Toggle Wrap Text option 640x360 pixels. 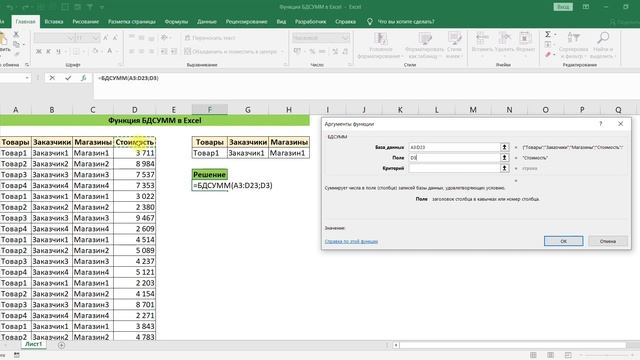pyautogui.click(x=210, y=38)
